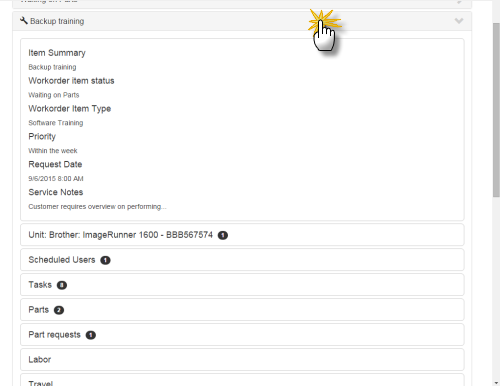
Task: Click the Scheduled Users count badge
Action: point(105,260)
